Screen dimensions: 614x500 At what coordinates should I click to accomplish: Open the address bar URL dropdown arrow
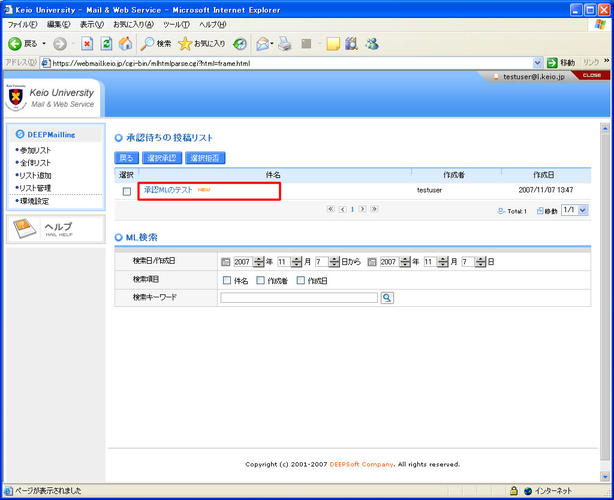pyautogui.click(x=538, y=63)
